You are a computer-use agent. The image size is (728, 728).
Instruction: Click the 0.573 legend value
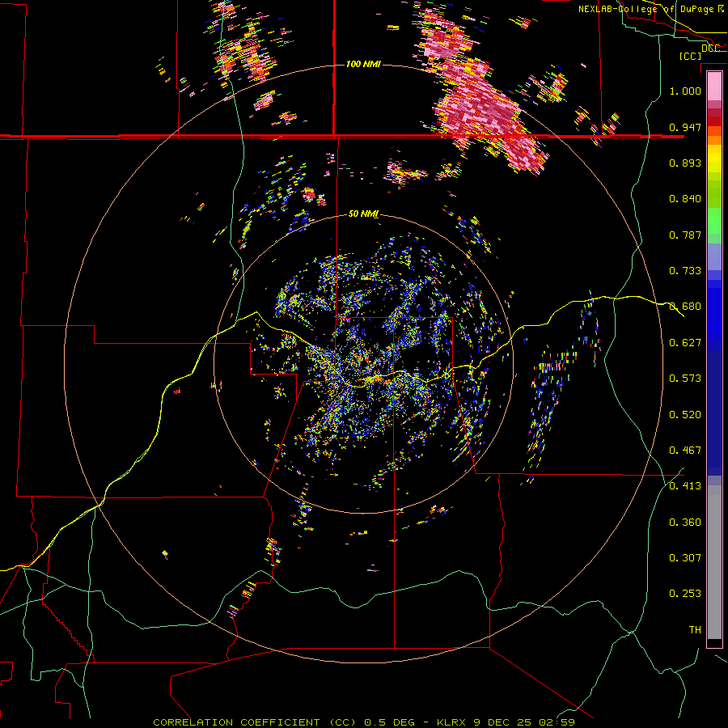685,379
